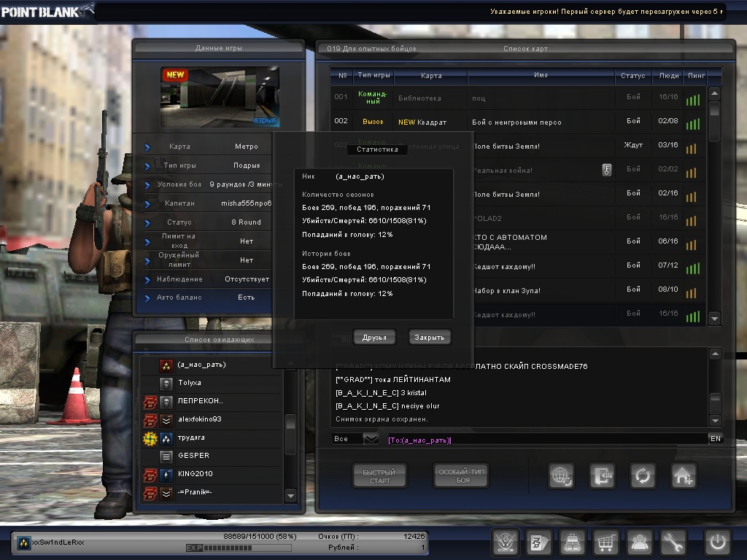Screen dimensions: 747x560
Task: Click rank icon next to (а_нас_рать)
Action: click(x=166, y=365)
